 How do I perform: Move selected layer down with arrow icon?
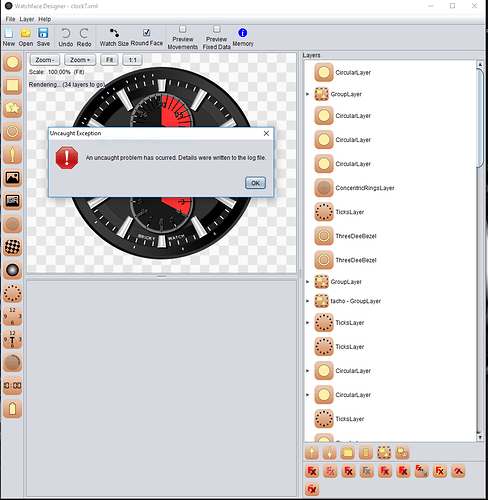tap(330, 453)
